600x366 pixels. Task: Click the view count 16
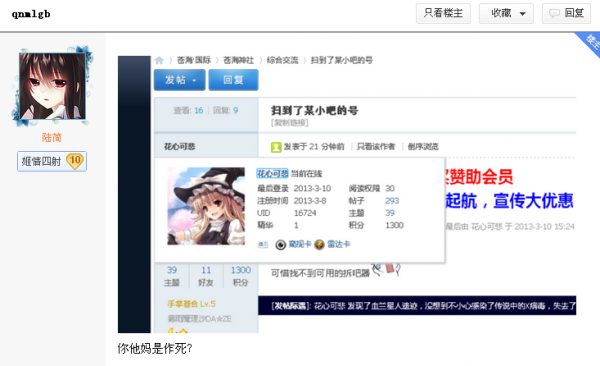pyautogui.click(x=199, y=111)
